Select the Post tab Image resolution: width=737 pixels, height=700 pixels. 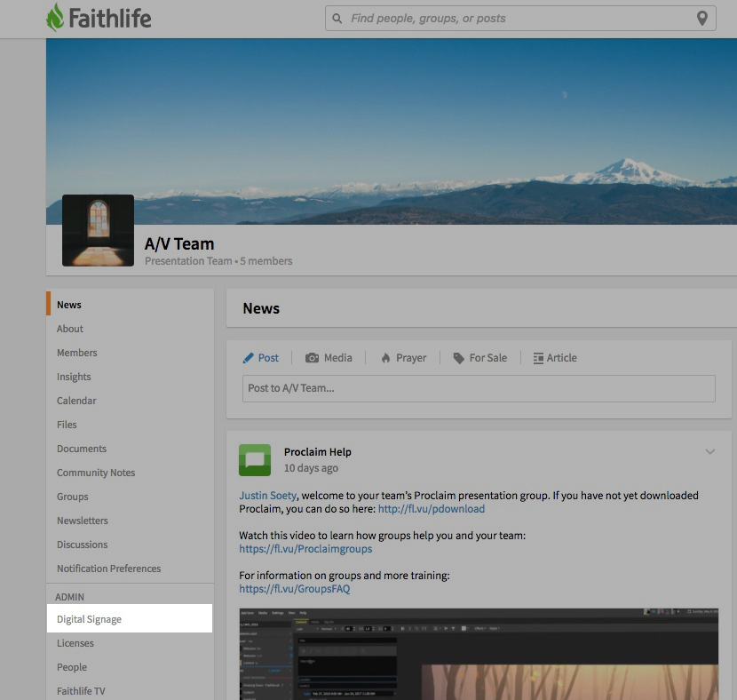pos(261,358)
